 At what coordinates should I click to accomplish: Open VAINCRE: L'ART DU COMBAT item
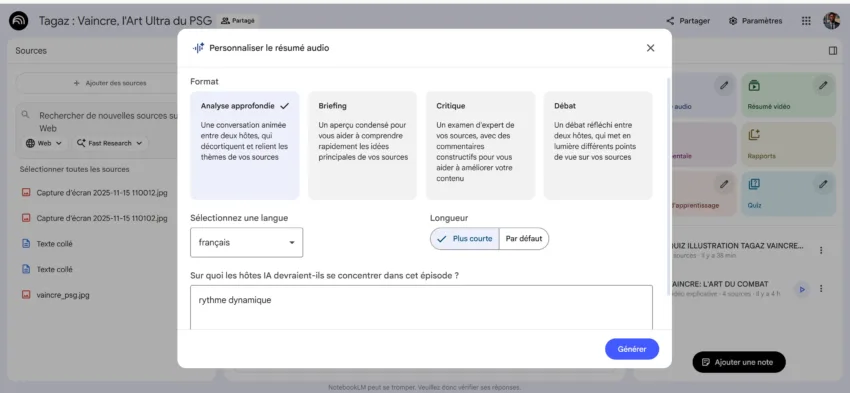726,288
